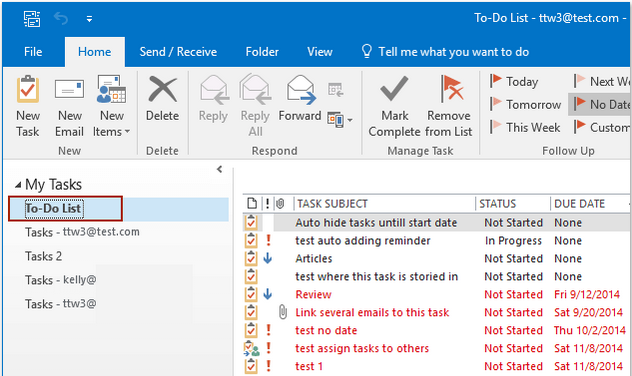Select the 'Review' task

click(313, 294)
